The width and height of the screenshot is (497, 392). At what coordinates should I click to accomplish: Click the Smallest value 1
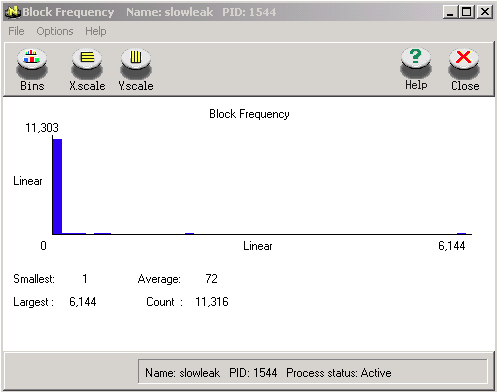point(85,279)
